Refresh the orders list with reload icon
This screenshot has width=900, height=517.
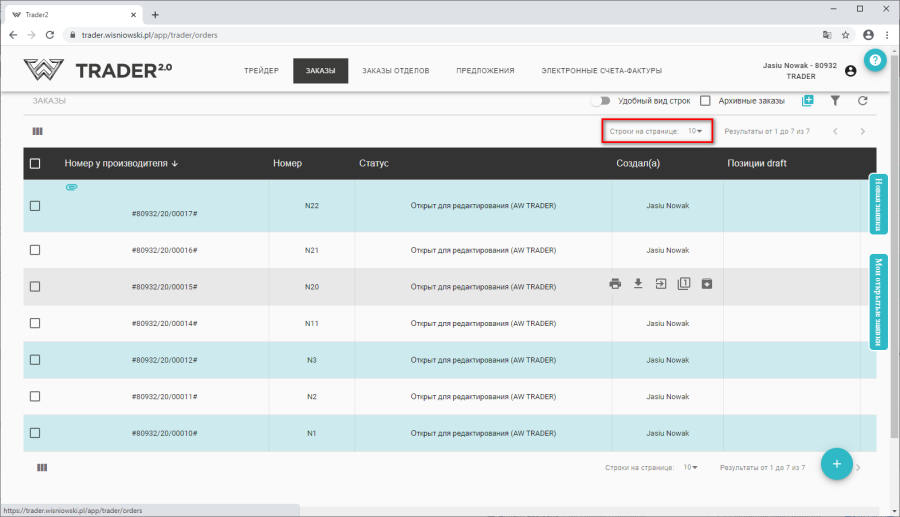click(862, 101)
